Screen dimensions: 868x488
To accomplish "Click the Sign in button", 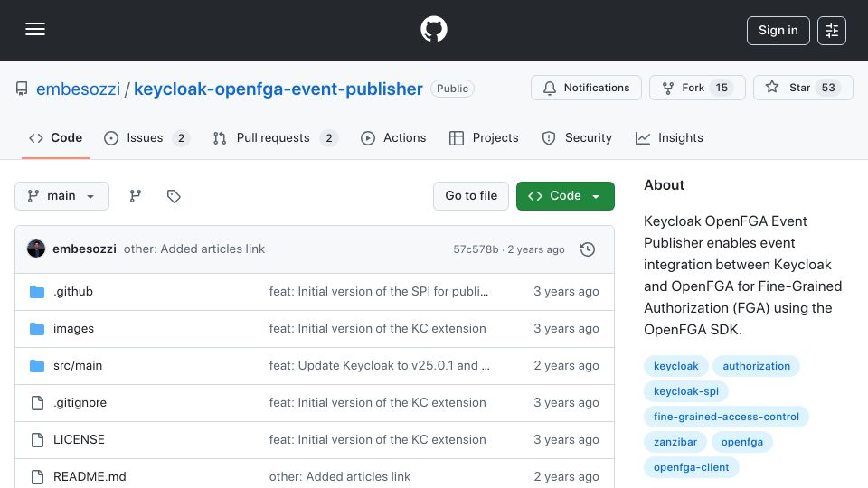I will 778,31.
